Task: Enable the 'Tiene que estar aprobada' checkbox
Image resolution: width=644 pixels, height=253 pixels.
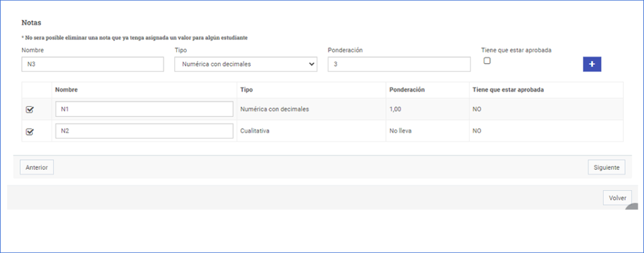Action: [487, 61]
